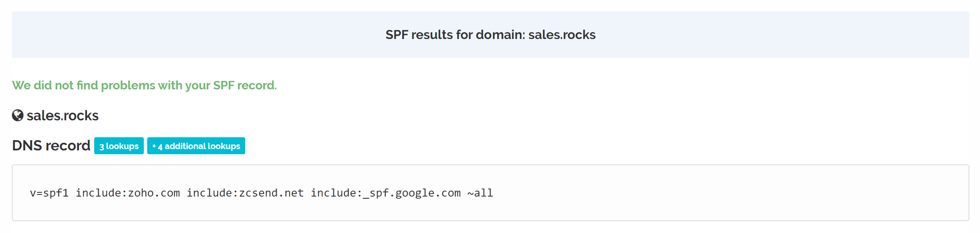Select the include:zcsend.net mechanism

pos(245,193)
